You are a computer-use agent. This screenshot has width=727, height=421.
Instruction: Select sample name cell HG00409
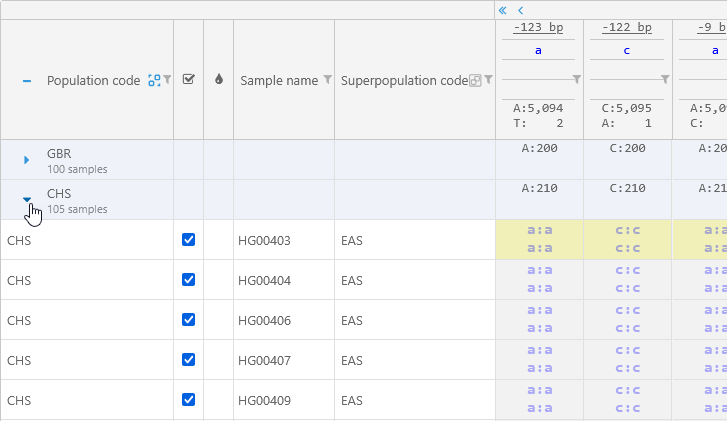[284, 400]
